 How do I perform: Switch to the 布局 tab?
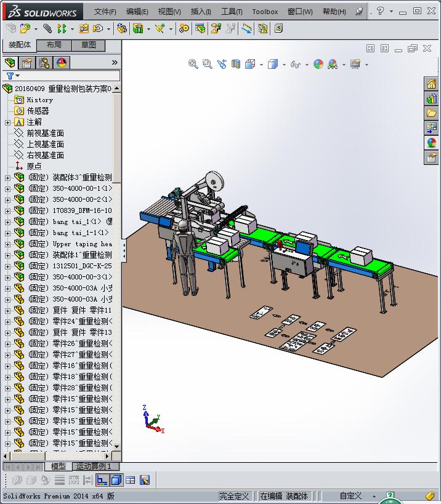pyautogui.click(x=54, y=45)
